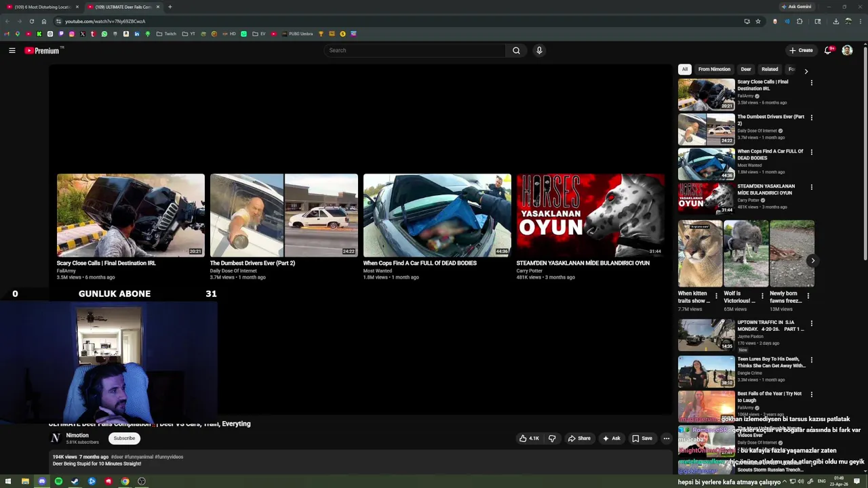The height and width of the screenshot is (488, 868).
Task: Open options for the 'When kitten traits show' short
Action: [x=716, y=296]
